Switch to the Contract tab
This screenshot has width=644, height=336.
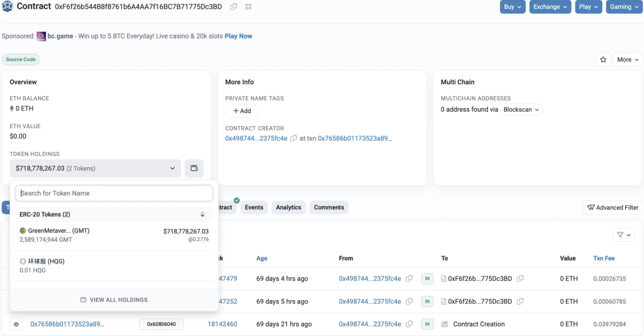(226, 207)
